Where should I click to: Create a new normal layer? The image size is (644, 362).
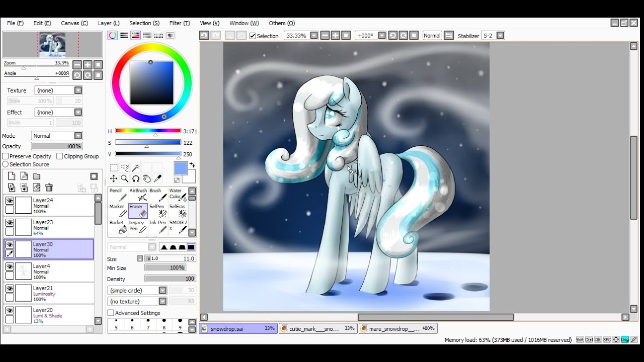click(12, 176)
